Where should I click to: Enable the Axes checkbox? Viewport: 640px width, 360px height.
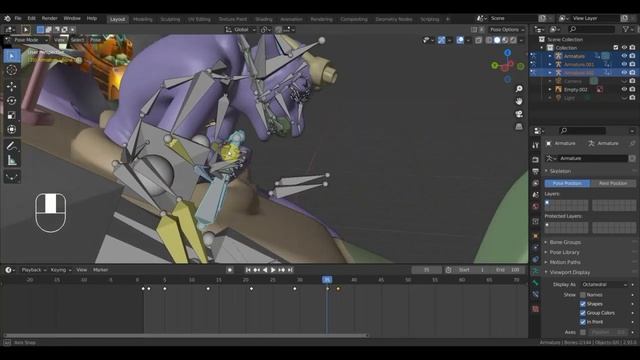583,332
